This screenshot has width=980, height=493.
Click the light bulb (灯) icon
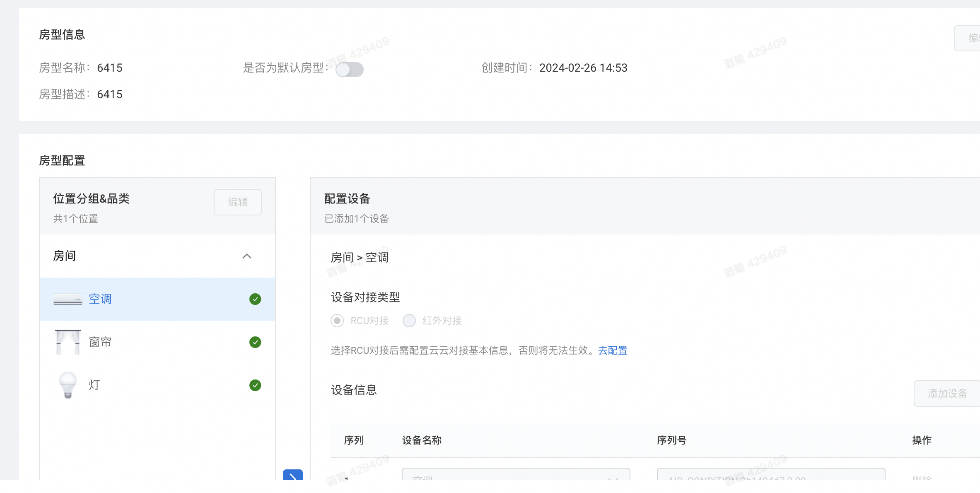click(x=68, y=385)
